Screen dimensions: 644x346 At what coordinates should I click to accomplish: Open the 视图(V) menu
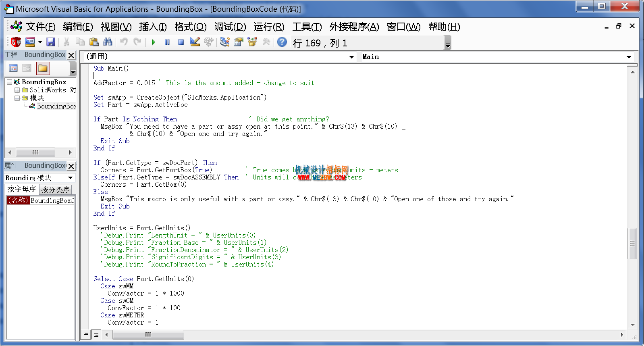(116, 27)
